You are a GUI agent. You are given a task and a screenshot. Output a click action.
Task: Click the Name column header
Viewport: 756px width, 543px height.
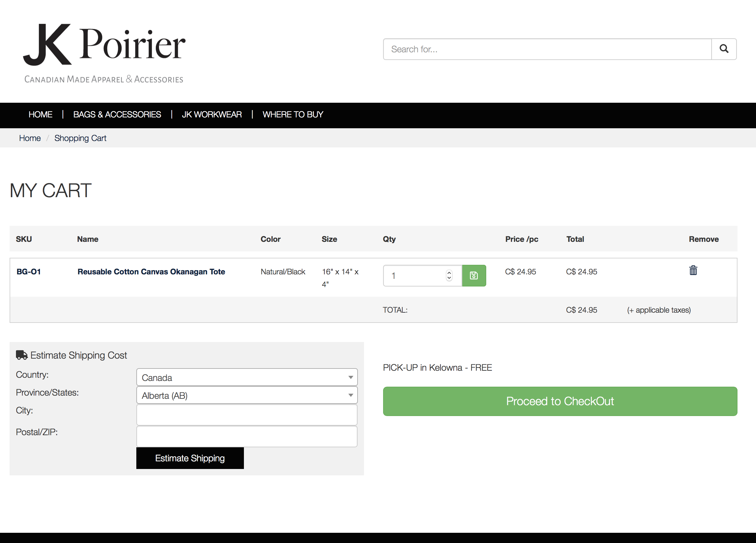[88, 239]
